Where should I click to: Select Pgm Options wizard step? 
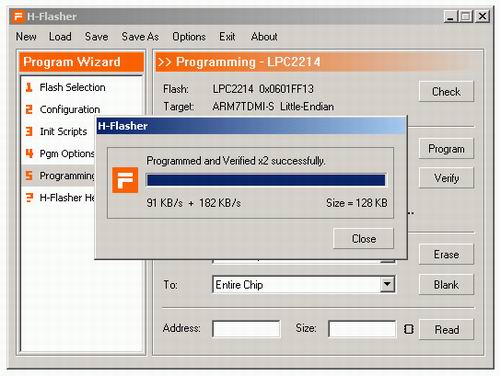coord(67,153)
